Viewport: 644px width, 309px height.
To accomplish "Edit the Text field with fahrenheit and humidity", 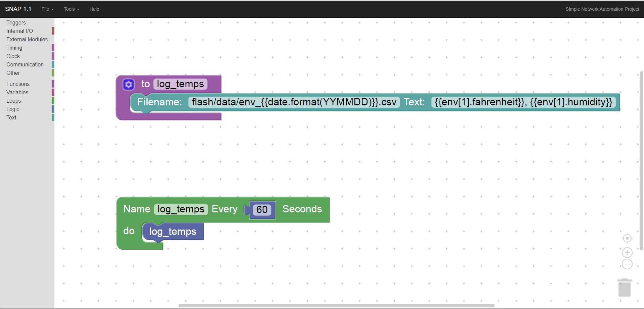I will pyautogui.click(x=524, y=102).
